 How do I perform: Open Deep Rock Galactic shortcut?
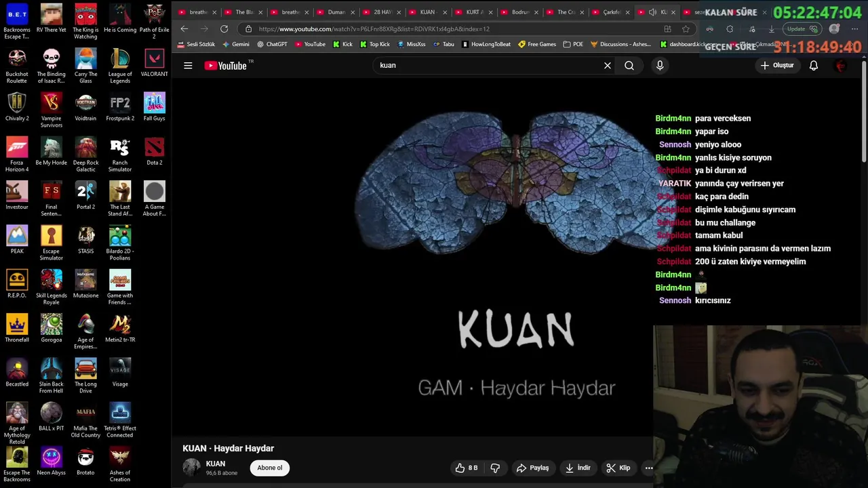(85, 155)
